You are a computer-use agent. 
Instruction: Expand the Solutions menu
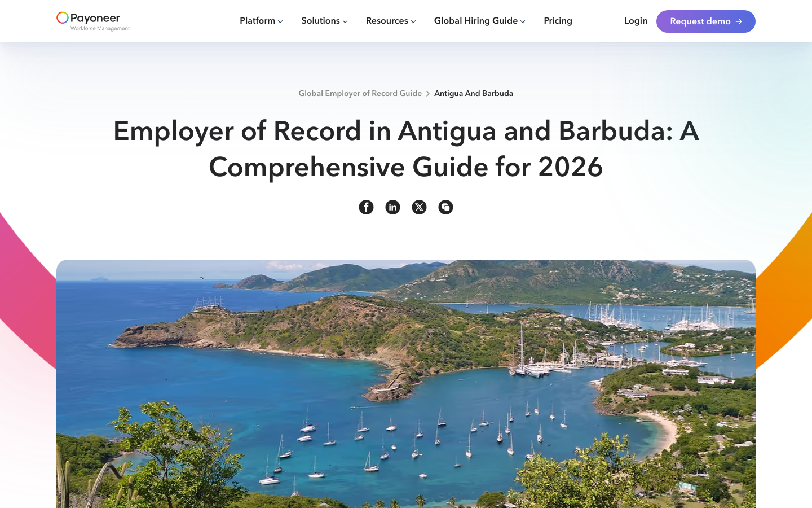(x=324, y=21)
